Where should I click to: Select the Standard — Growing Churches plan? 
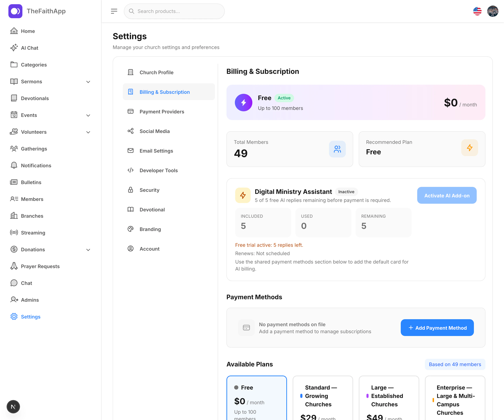(x=323, y=398)
